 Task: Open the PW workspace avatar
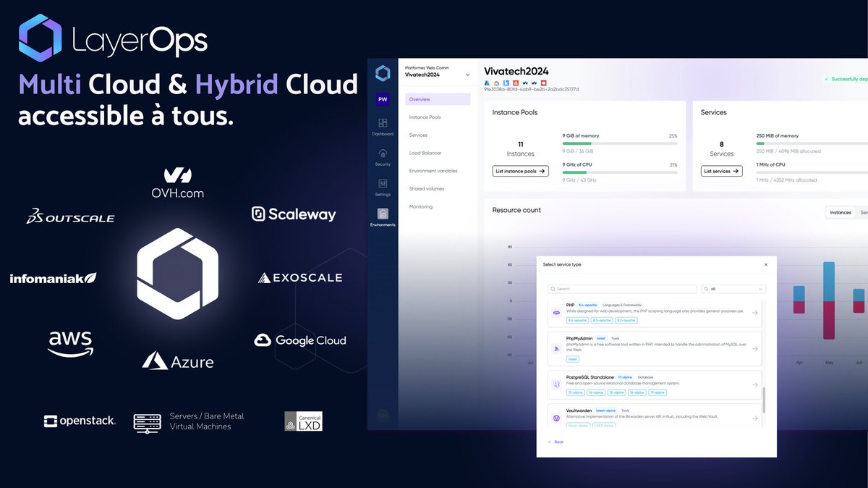[383, 101]
